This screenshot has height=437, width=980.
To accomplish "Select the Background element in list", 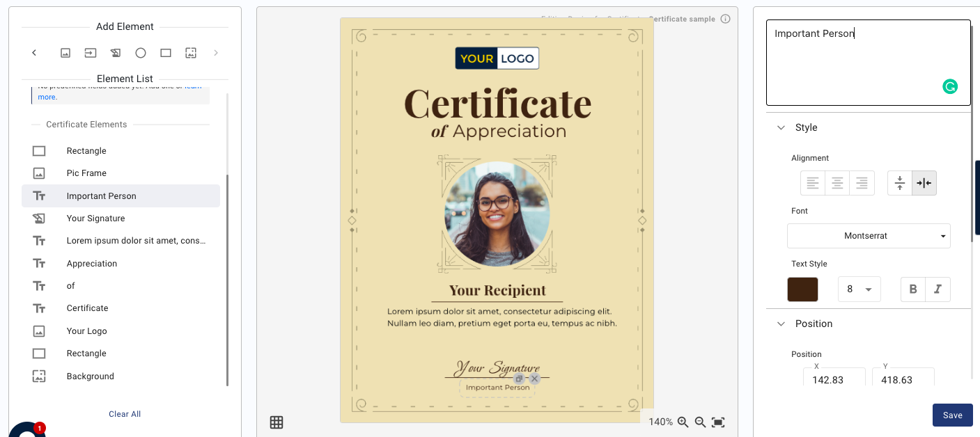I will pyautogui.click(x=120, y=376).
